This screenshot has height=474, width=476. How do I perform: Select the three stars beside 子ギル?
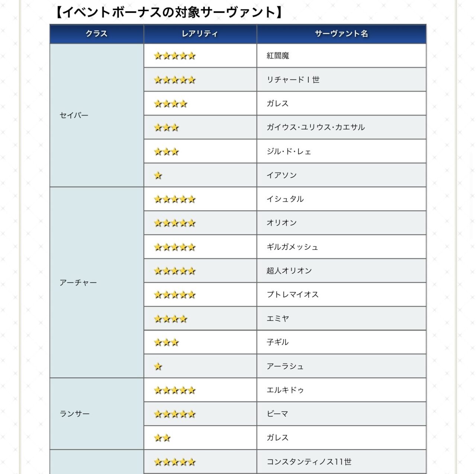(166, 342)
